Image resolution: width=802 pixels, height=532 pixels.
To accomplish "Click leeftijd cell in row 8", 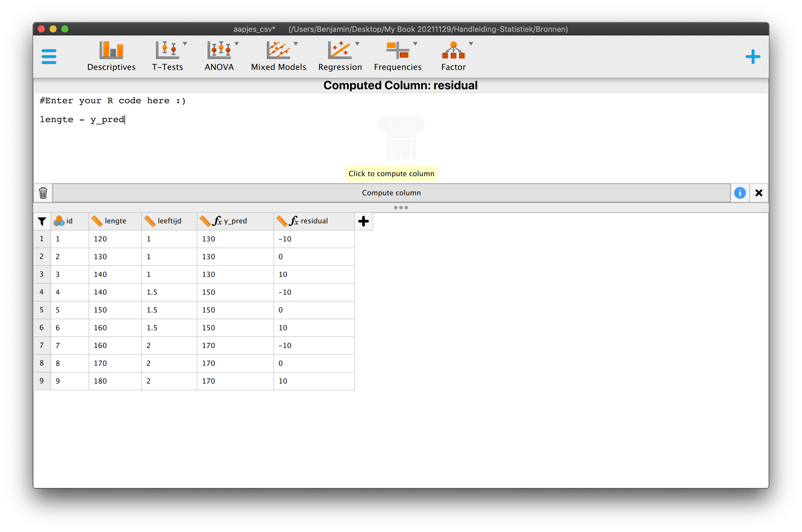I will [169, 363].
